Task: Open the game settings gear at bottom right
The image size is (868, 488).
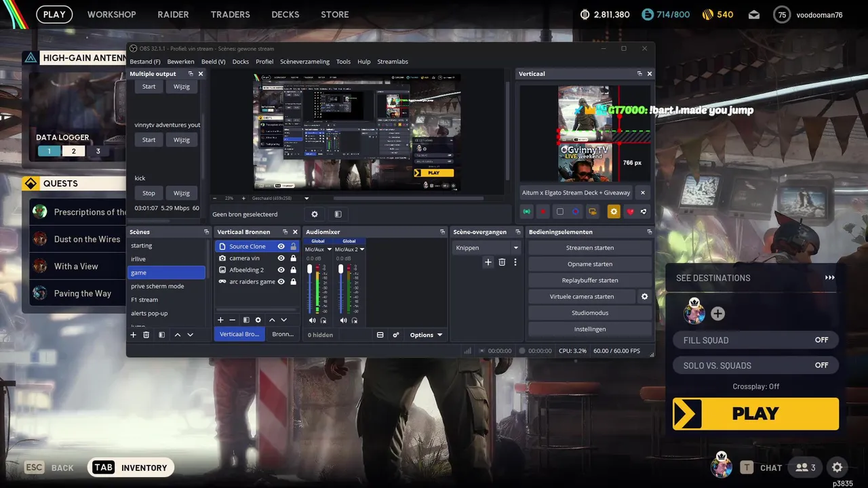Action: click(x=837, y=468)
